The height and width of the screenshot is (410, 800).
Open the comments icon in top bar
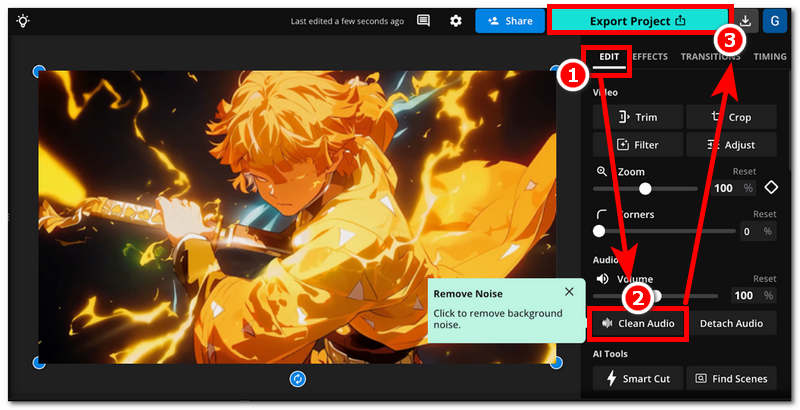[x=424, y=20]
